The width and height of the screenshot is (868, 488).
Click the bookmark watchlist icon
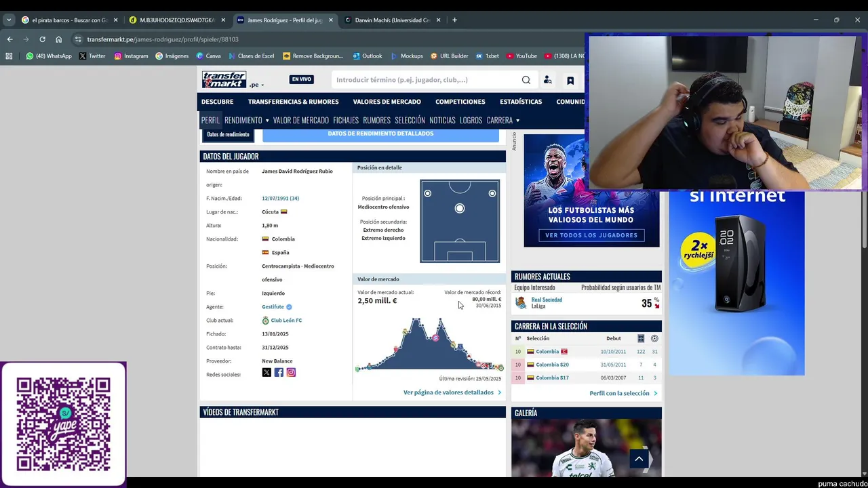tap(570, 81)
